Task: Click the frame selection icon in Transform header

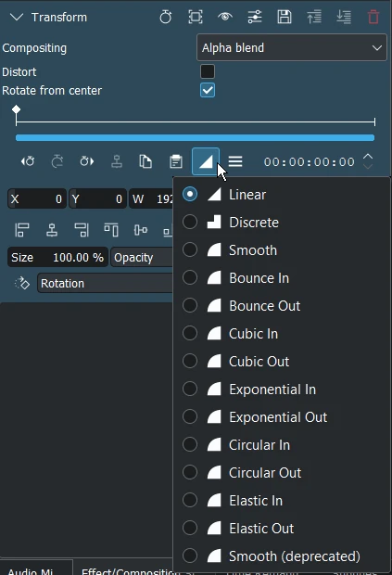Action: point(196,17)
